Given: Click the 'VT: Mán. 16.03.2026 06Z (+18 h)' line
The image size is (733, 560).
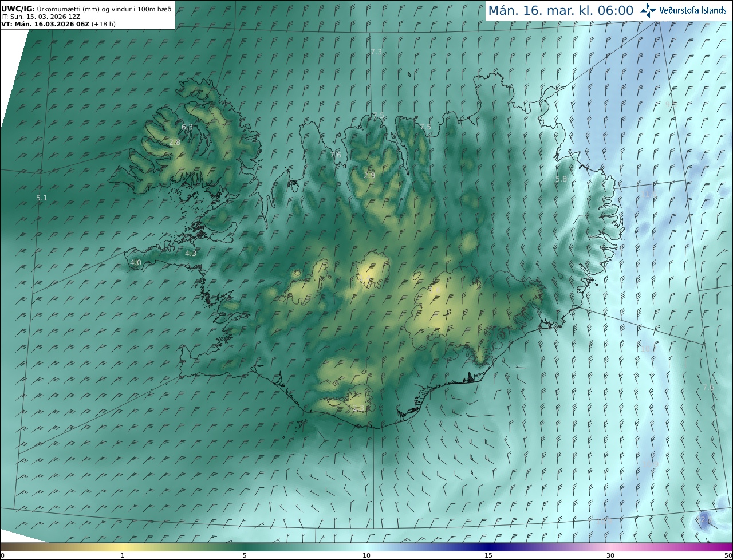Looking at the screenshot, I should click(x=58, y=24).
